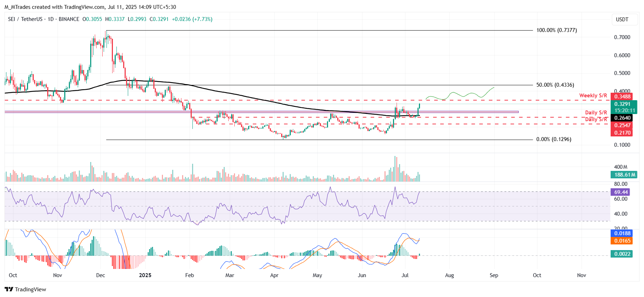Open the USDT currency selector
Image resolution: width=644 pixels, height=297 pixels.
coord(622,20)
